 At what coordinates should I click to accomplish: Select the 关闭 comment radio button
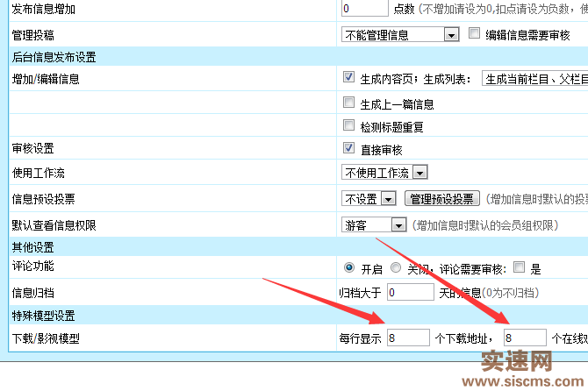(396, 267)
